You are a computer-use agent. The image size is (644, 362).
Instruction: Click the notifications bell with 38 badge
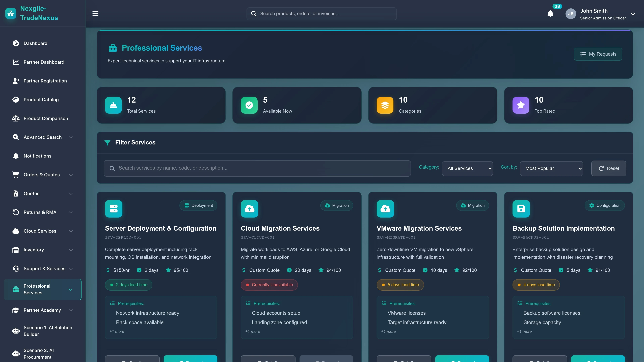point(550,14)
